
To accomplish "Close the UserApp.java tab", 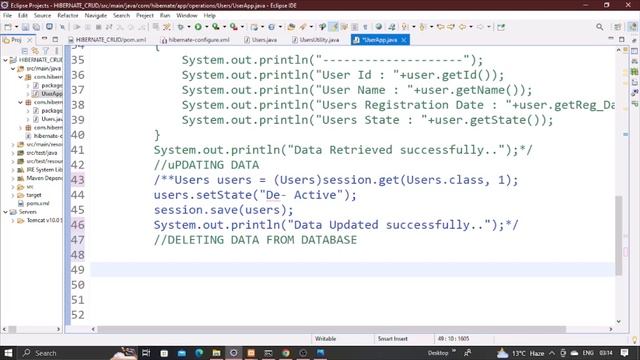I will pos(404,40).
